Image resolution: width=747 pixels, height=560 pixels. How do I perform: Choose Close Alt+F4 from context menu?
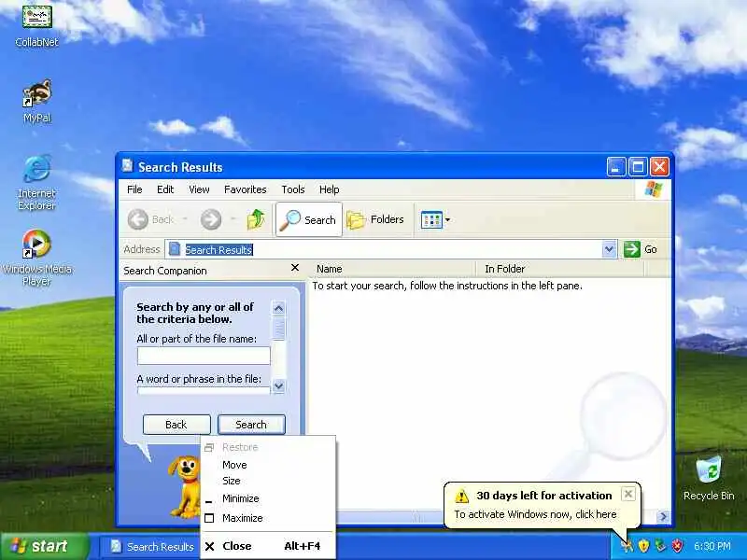point(268,546)
